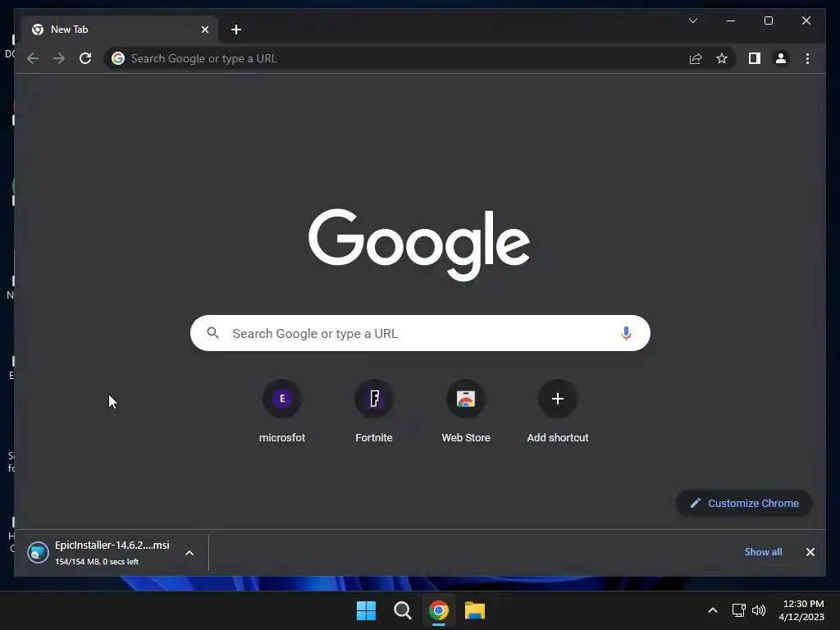The image size is (840, 630).
Task: Click Add shortcut button
Action: pyautogui.click(x=558, y=412)
